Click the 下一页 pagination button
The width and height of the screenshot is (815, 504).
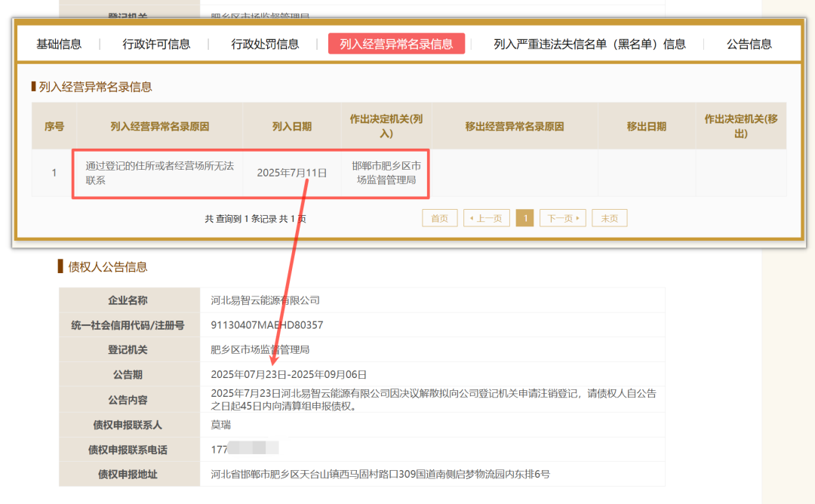tap(562, 217)
